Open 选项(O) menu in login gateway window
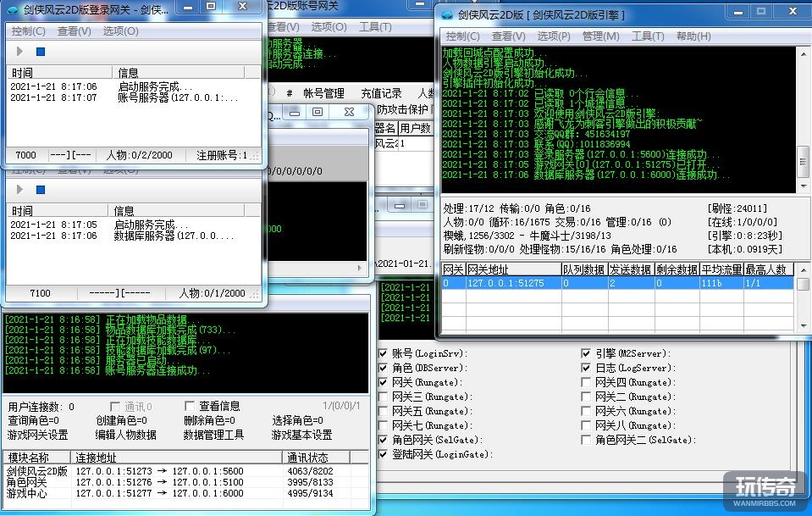Viewport: 812px width, 516px height. [x=121, y=31]
